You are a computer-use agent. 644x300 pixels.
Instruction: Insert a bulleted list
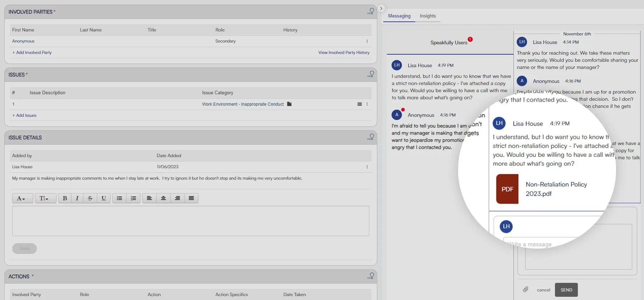tap(119, 198)
